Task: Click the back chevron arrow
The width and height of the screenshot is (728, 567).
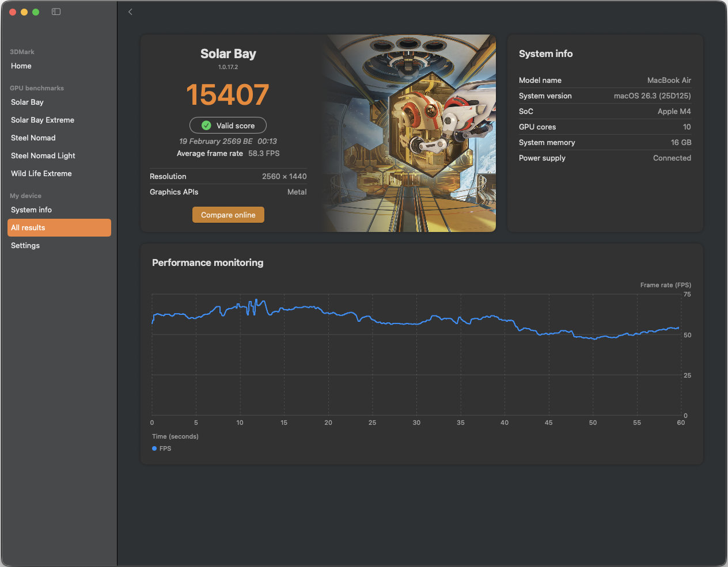Action: pos(130,12)
